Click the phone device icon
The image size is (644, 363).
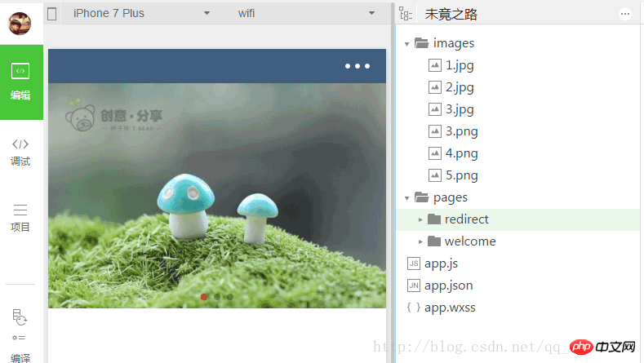pyautogui.click(x=51, y=14)
